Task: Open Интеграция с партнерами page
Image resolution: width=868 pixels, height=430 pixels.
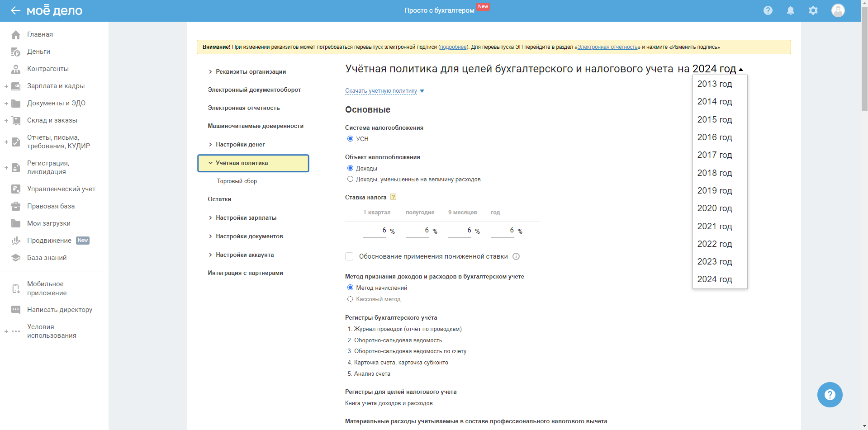Action: click(x=246, y=273)
